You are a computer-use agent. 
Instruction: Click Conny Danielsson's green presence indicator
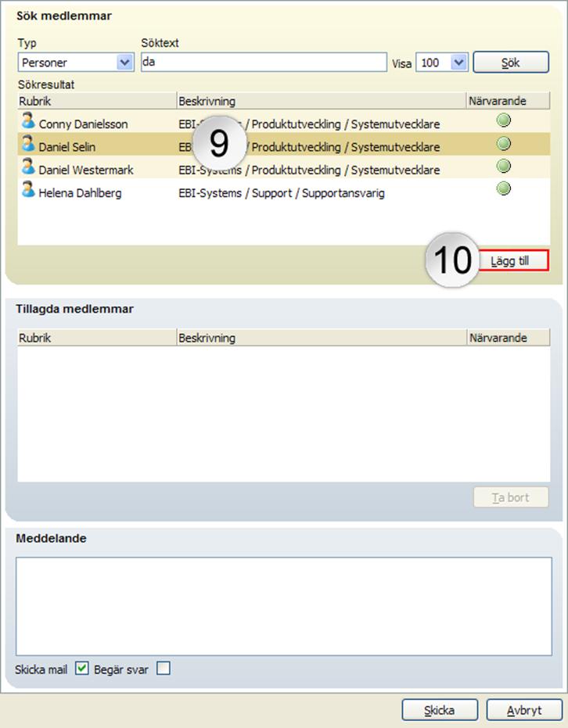(503, 120)
